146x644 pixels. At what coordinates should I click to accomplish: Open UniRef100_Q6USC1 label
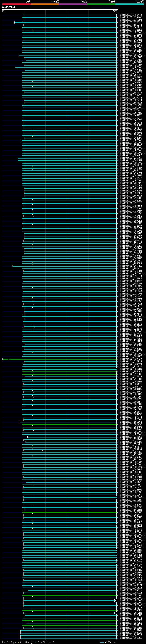coord(131,45)
